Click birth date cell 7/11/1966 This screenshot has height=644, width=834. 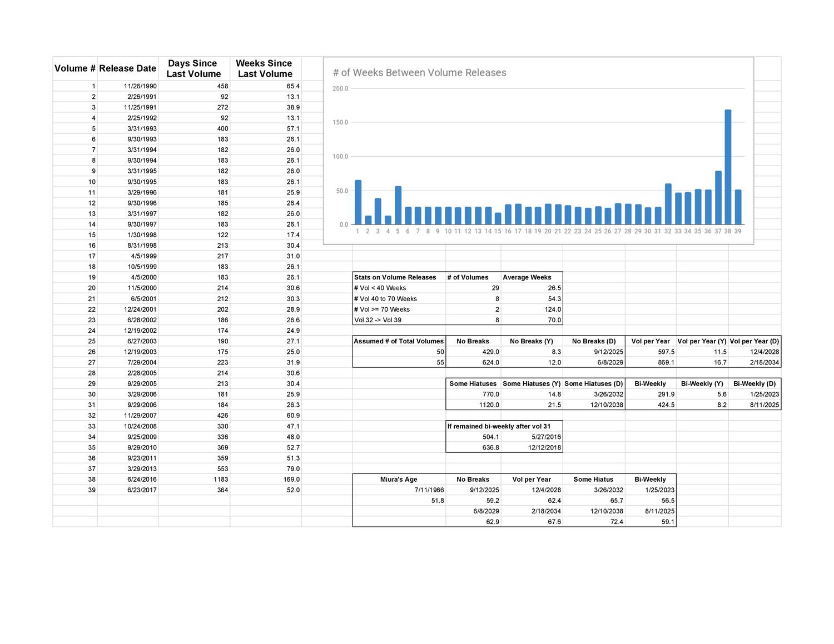[399, 490]
